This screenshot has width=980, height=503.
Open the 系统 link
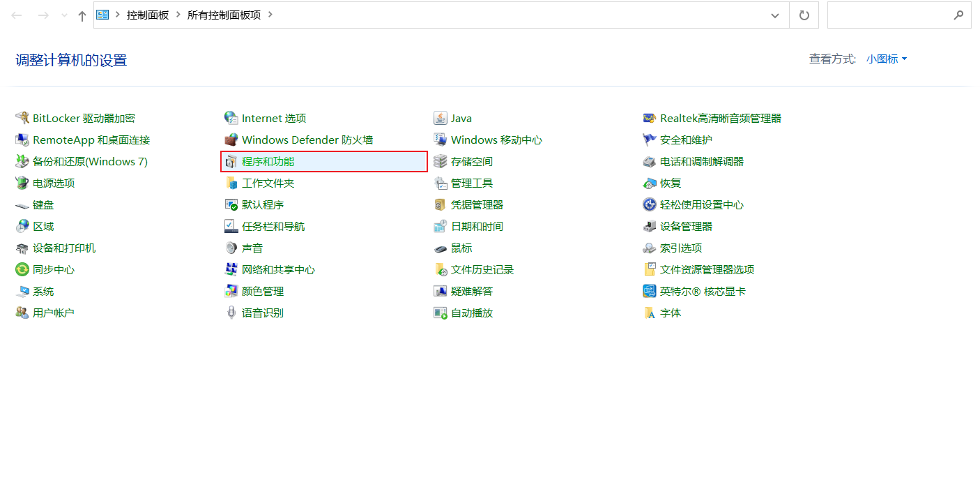point(43,292)
